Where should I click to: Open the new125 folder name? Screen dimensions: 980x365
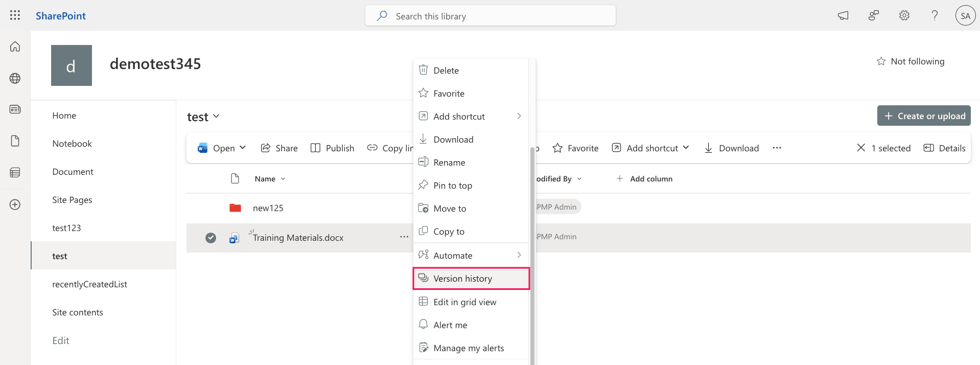268,208
